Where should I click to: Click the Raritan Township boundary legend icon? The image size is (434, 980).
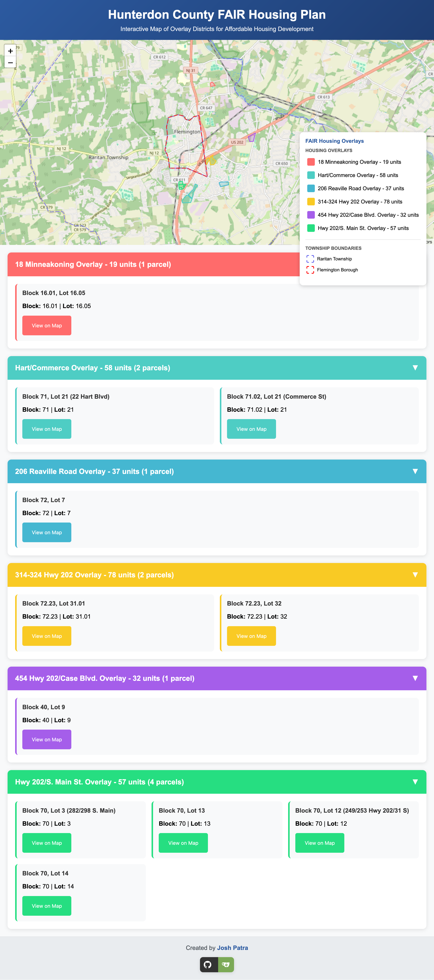click(310, 259)
